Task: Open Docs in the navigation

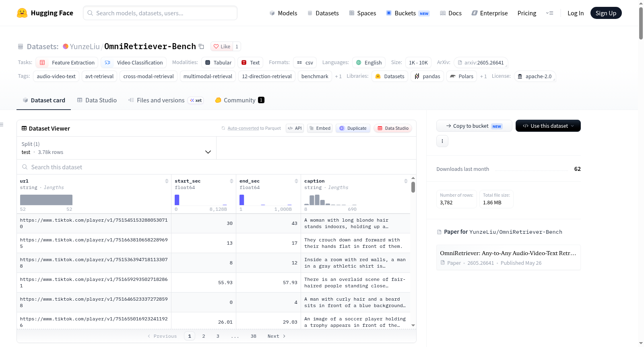Action: [x=451, y=13]
